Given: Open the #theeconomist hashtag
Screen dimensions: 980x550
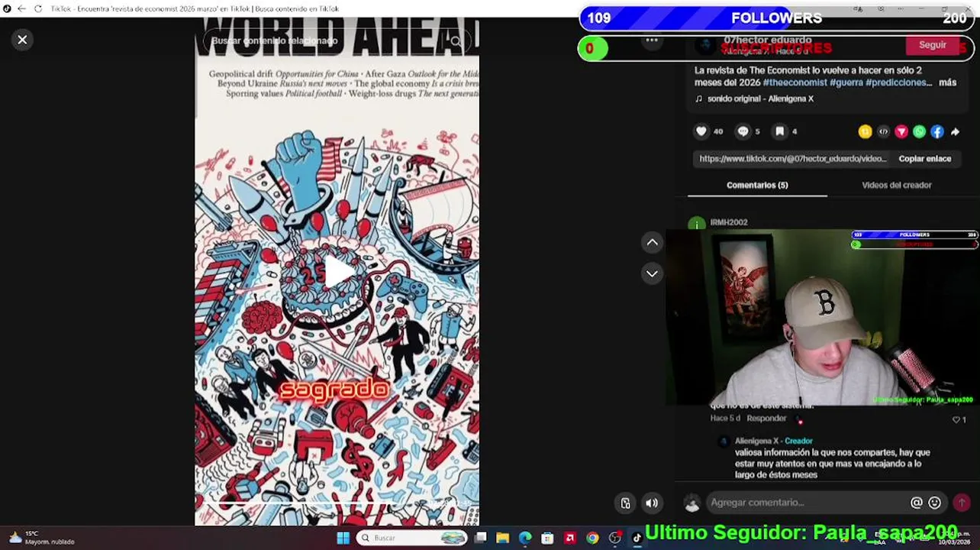Looking at the screenshot, I should (x=795, y=82).
